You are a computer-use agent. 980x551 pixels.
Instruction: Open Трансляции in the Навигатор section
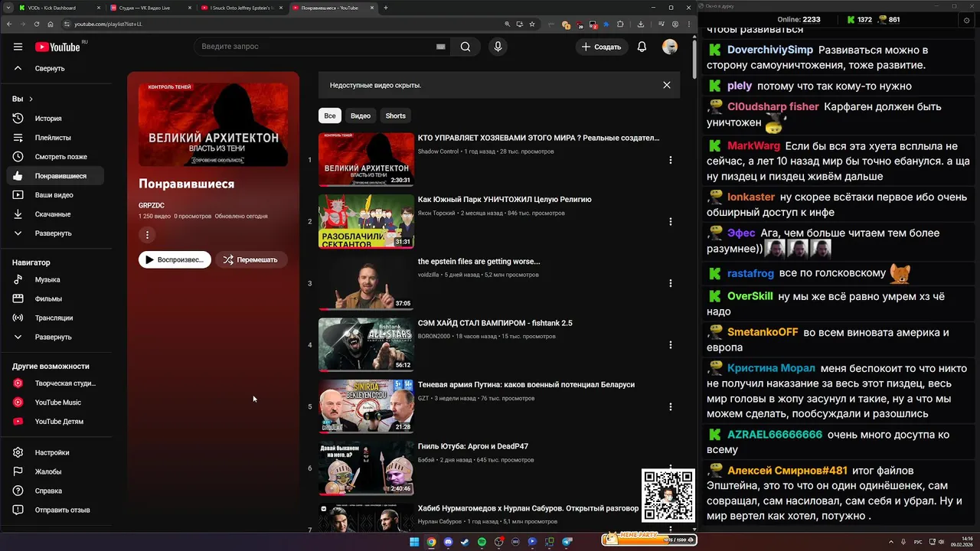pyautogui.click(x=54, y=318)
